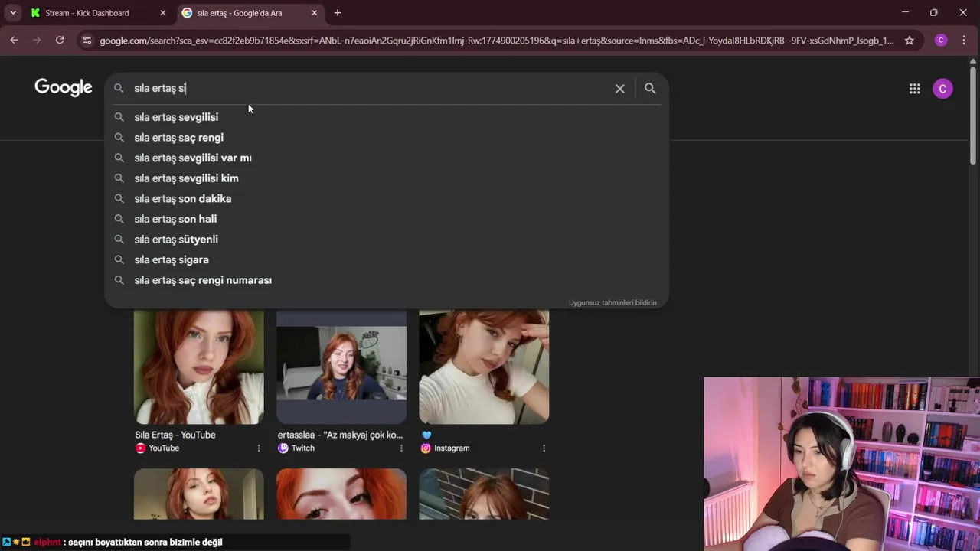Screen dimensions: 980x551
Task: Choose suggestion sıla ertaş son hali
Action: (x=387, y=219)
